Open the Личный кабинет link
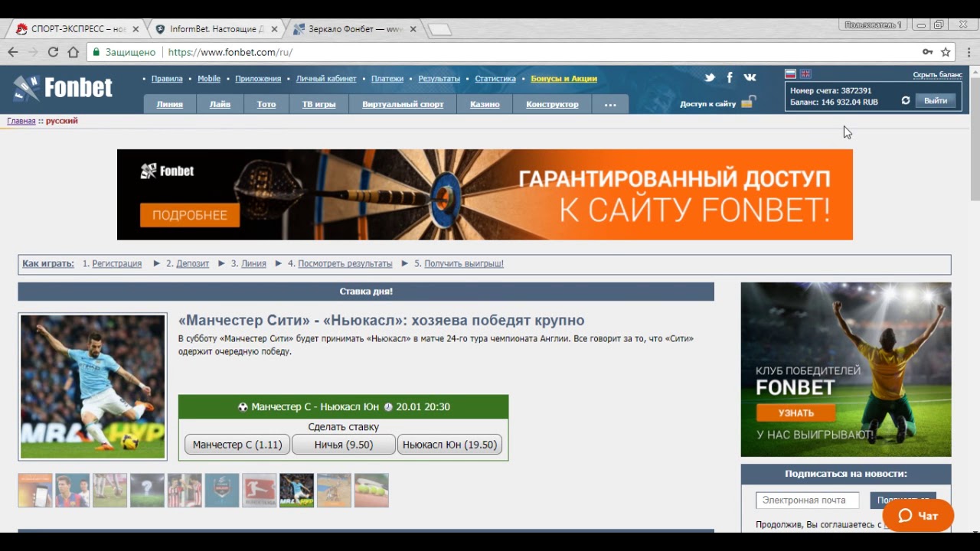 coord(326,79)
